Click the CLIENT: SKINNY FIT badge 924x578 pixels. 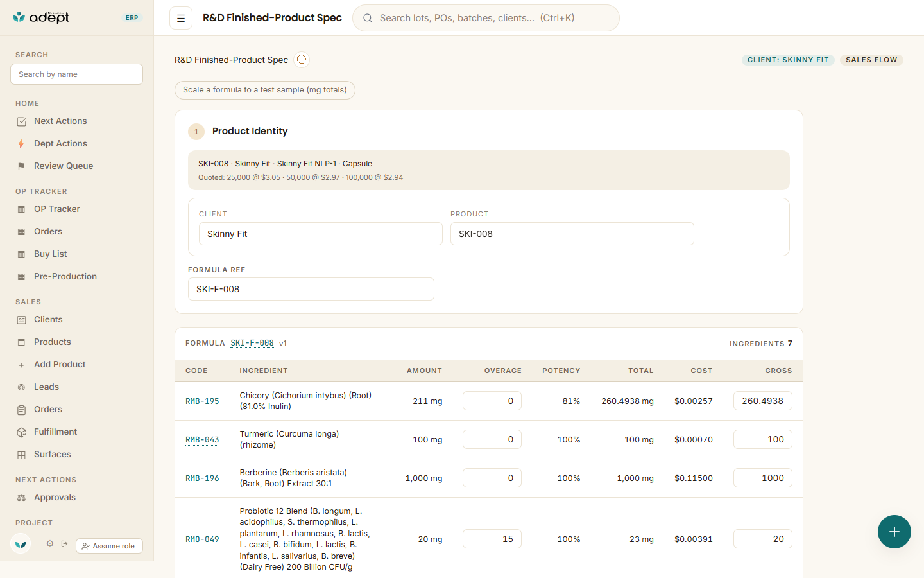click(x=788, y=60)
